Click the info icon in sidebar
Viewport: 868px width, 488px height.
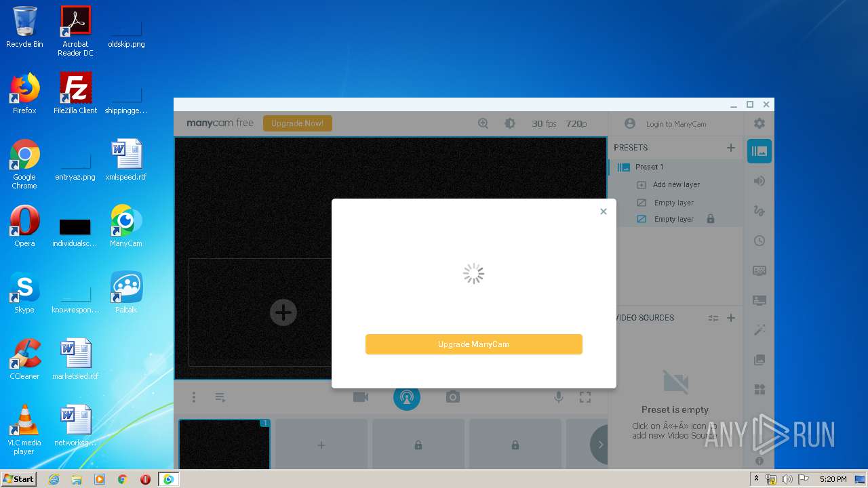click(x=759, y=461)
